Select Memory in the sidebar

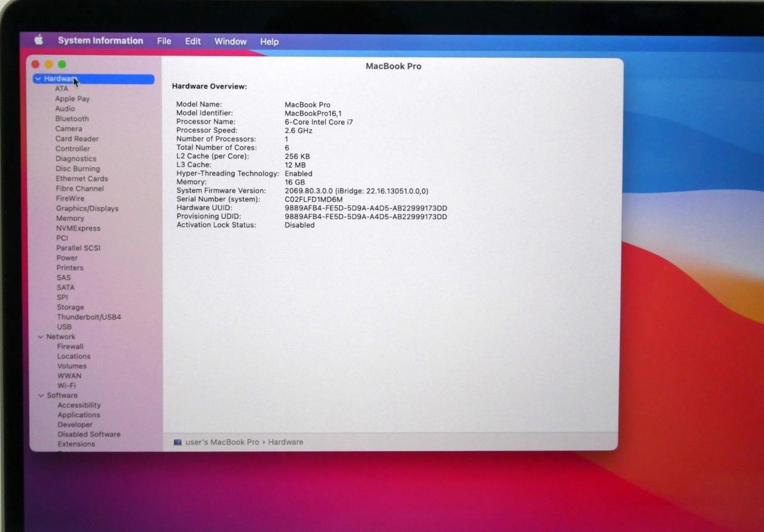(70, 219)
